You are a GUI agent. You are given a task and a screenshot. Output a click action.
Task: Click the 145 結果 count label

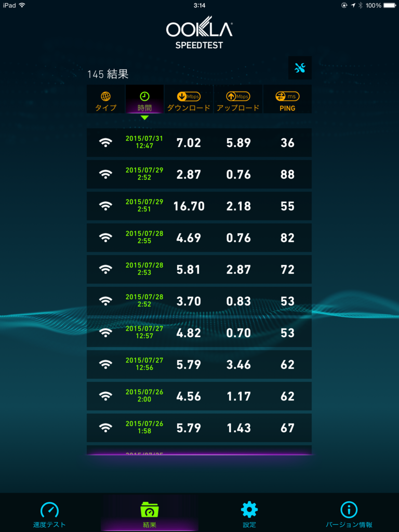108,74
